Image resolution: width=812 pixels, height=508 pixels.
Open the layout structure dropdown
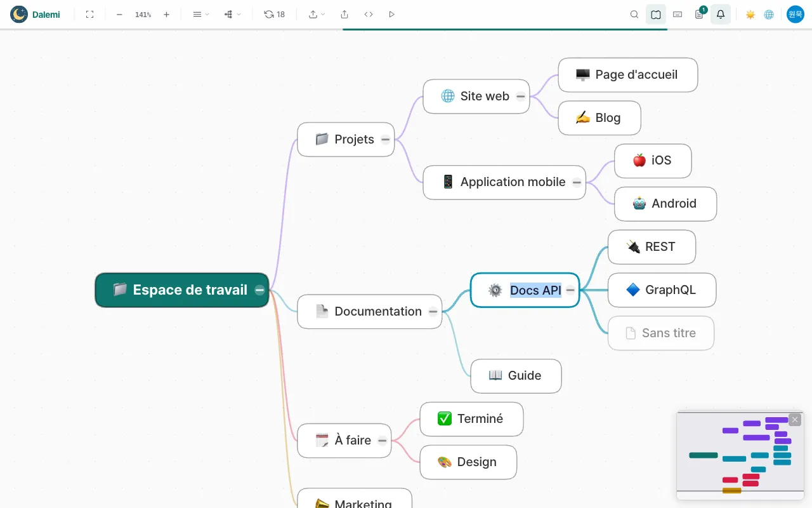pyautogui.click(x=233, y=14)
